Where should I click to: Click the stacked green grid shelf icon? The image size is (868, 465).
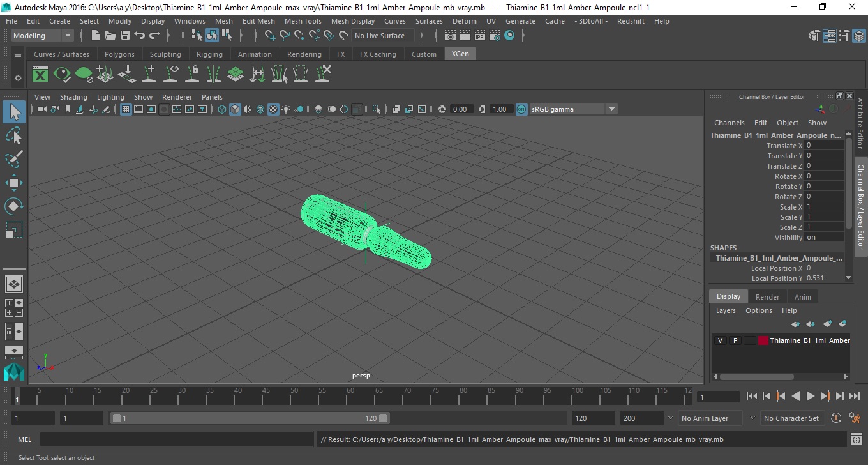(236, 74)
